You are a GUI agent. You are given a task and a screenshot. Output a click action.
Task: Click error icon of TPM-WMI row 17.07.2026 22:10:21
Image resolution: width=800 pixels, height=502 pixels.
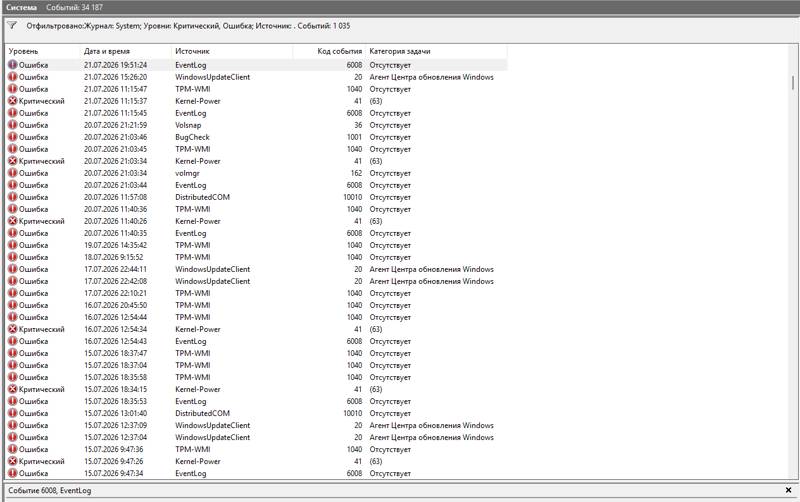13,293
